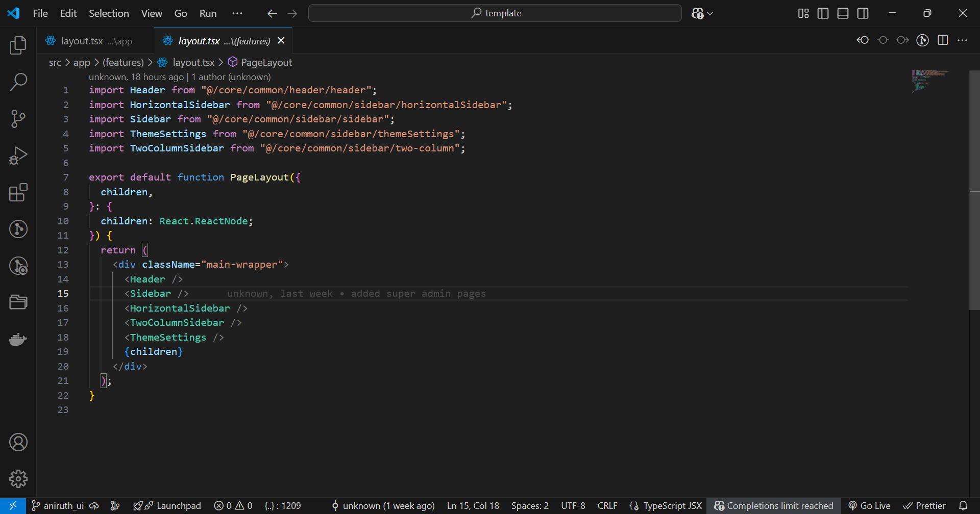Expand the PageLayout breadcrumb symbol

(266, 62)
